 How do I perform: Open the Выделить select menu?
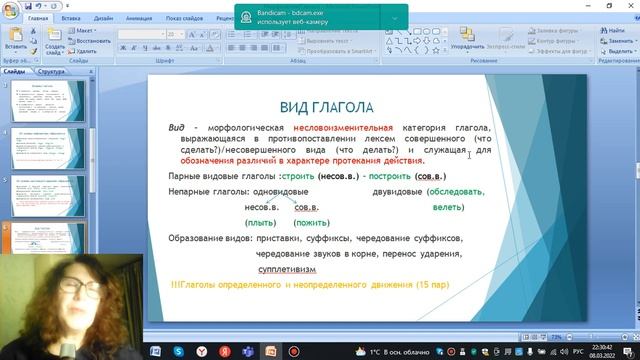618,51
